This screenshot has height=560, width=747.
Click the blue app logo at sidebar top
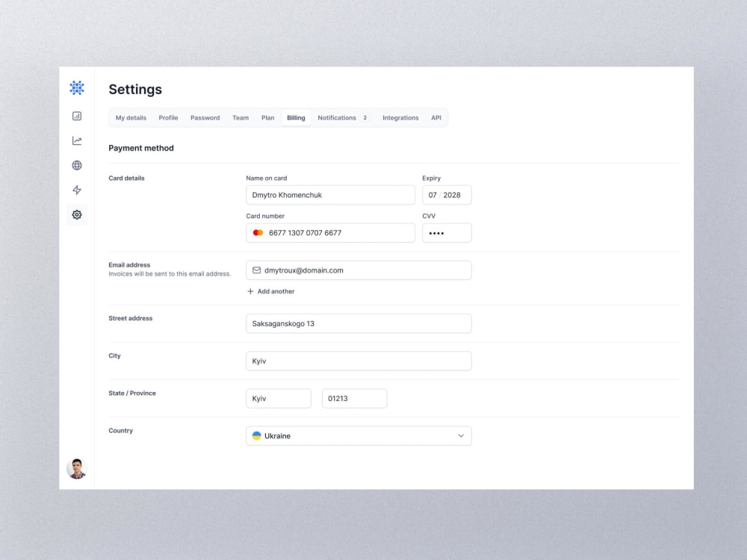click(x=76, y=87)
